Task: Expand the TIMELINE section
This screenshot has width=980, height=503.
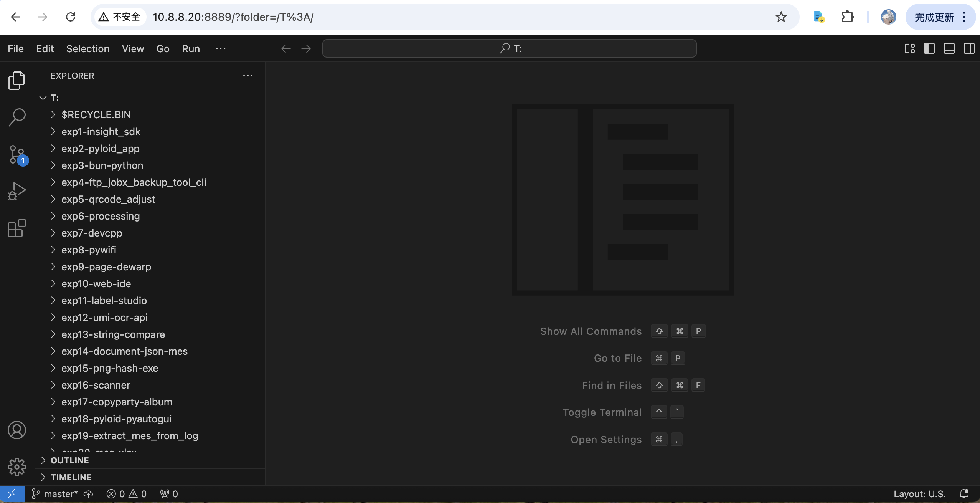Action: coord(71,477)
